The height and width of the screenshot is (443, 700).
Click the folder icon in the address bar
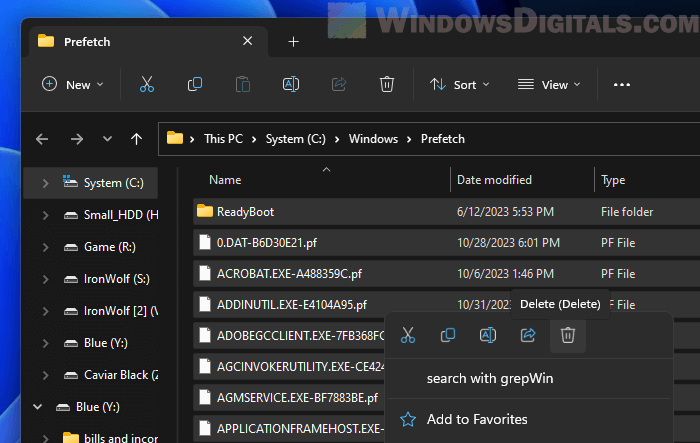pos(175,138)
